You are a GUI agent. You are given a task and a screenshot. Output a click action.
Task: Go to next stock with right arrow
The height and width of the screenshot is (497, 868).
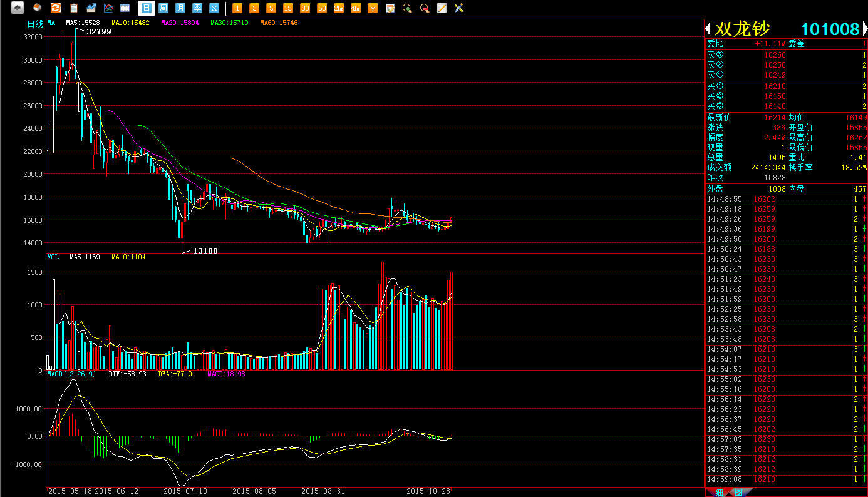[x=864, y=29]
